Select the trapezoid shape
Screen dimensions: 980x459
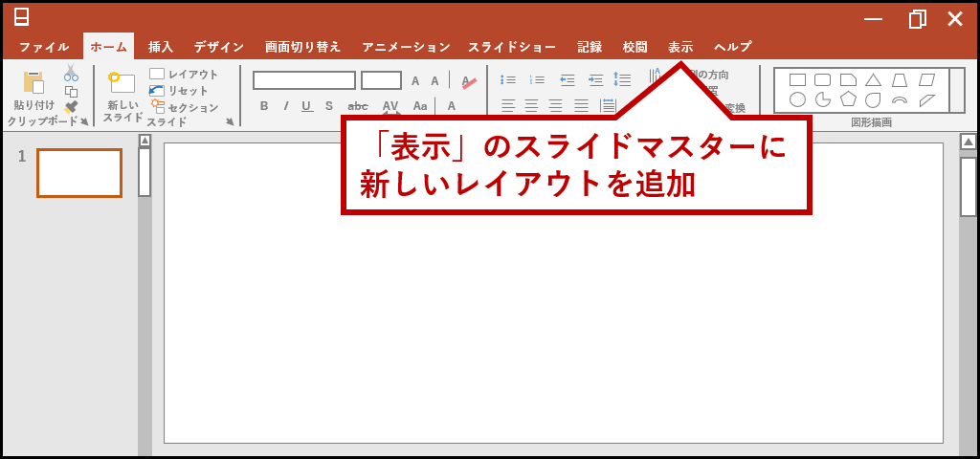click(900, 79)
